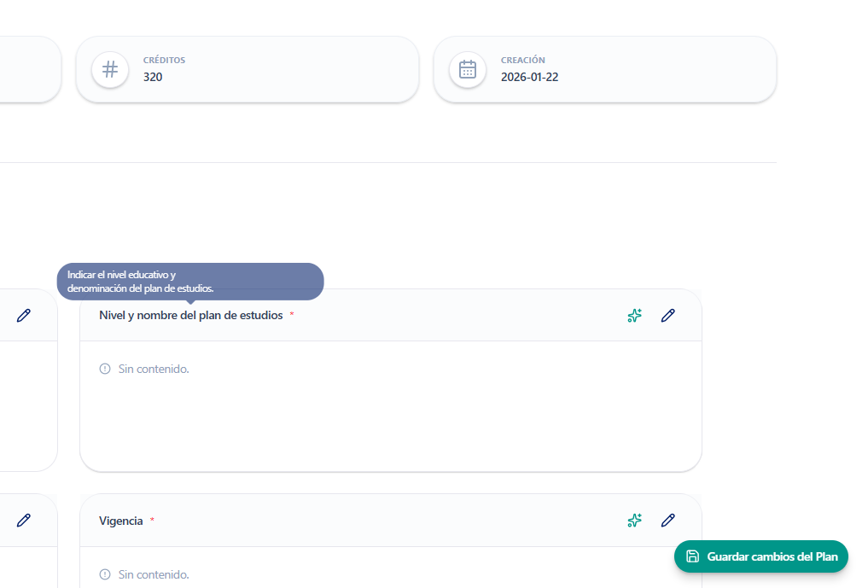The image size is (868, 588).
Task: Click the credits value 320
Action: (153, 77)
